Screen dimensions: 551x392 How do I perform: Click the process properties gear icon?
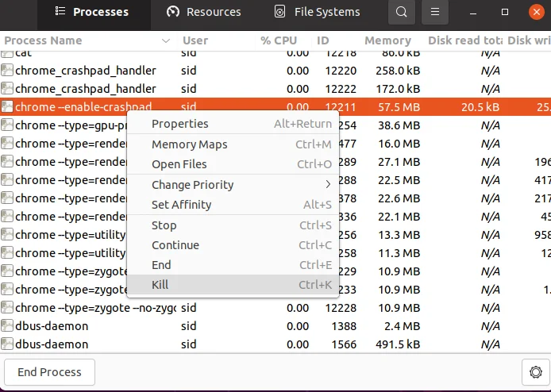tap(536, 372)
